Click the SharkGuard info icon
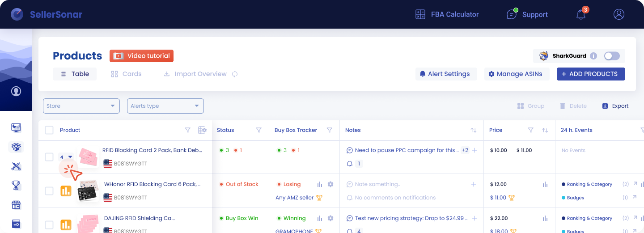This screenshot has height=233, width=644. click(x=593, y=56)
